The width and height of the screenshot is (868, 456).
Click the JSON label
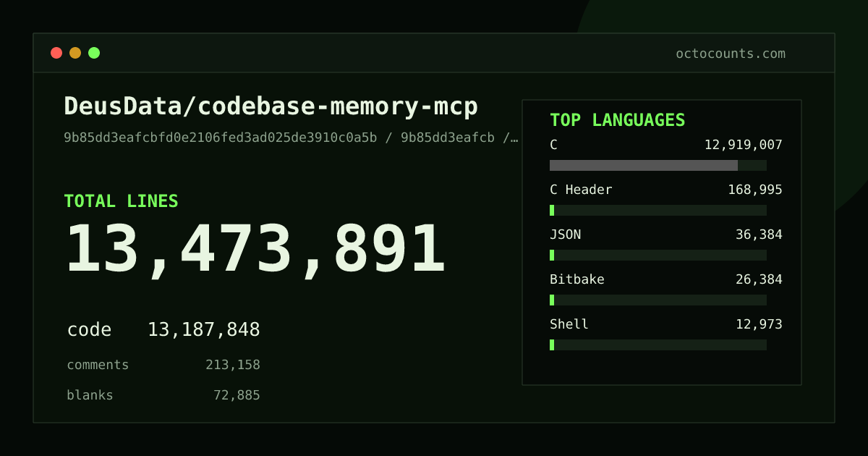click(x=565, y=235)
